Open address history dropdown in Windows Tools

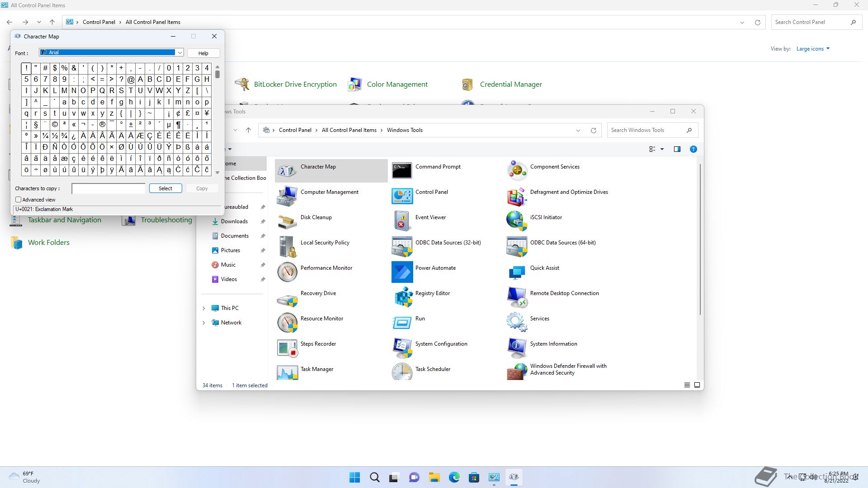[578, 130]
